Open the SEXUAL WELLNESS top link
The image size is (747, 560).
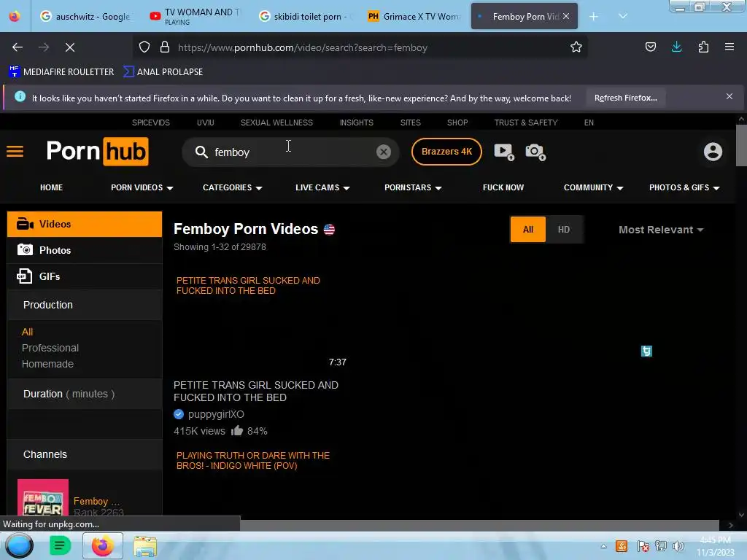click(x=276, y=122)
